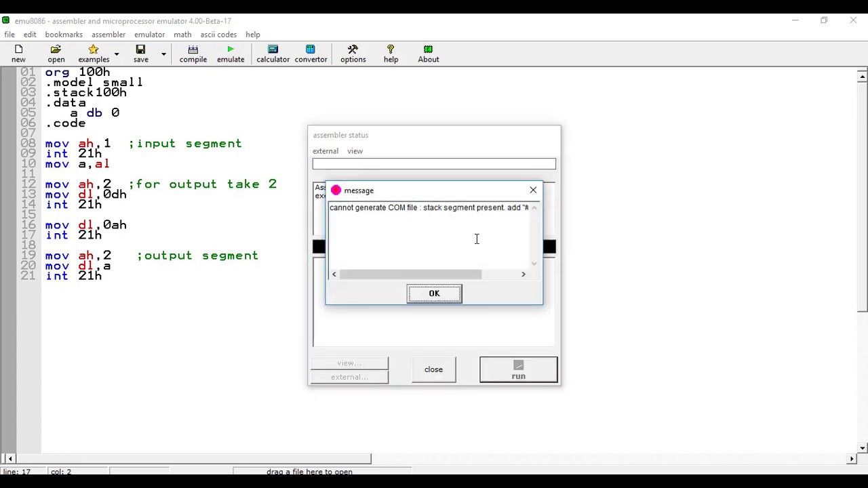Screen dimensions: 868x488
Task: Click right arrow of message horizontal scrollbar
Action: pos(523,274)
